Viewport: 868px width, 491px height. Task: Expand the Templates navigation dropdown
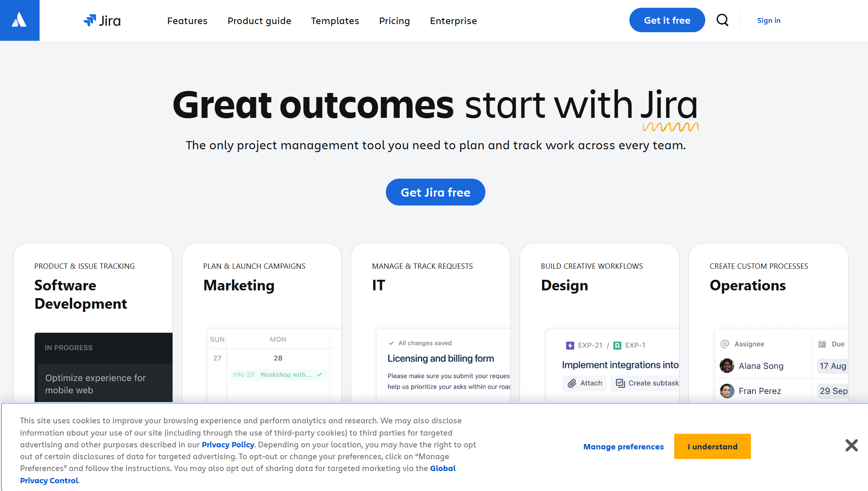point(334,20)
